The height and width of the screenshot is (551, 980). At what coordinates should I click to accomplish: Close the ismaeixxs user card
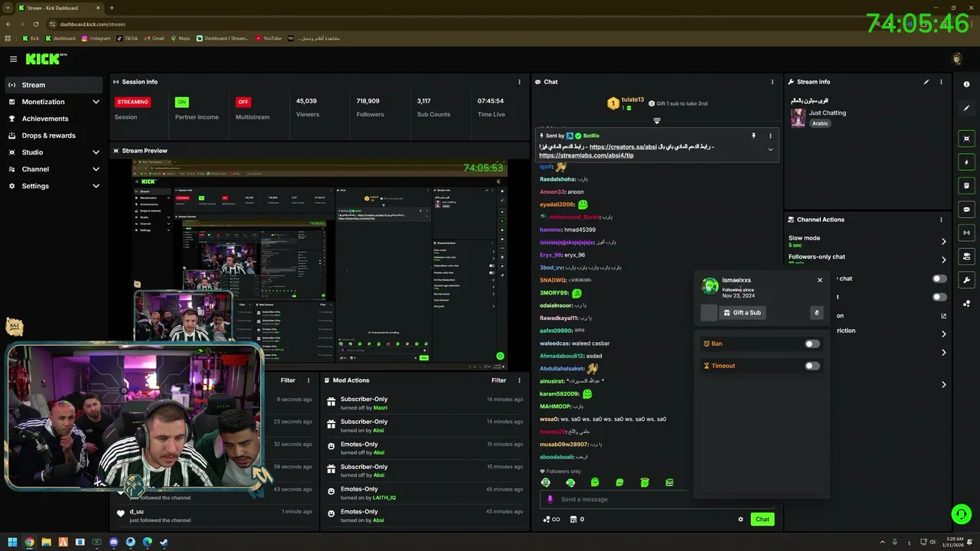(x=820, y=280)
